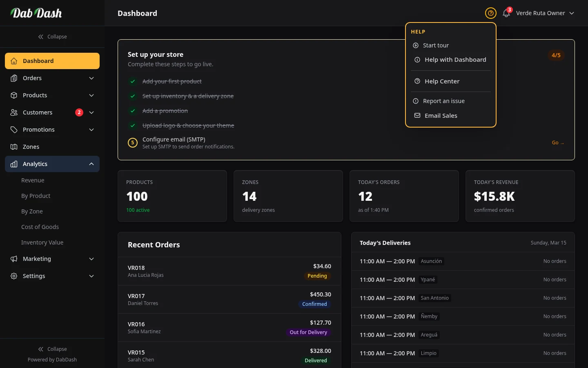Viewport: 588px width, 368px height.
Task: Select the Dashboard home icon in sidebar
Action: [x=14, y=61]
